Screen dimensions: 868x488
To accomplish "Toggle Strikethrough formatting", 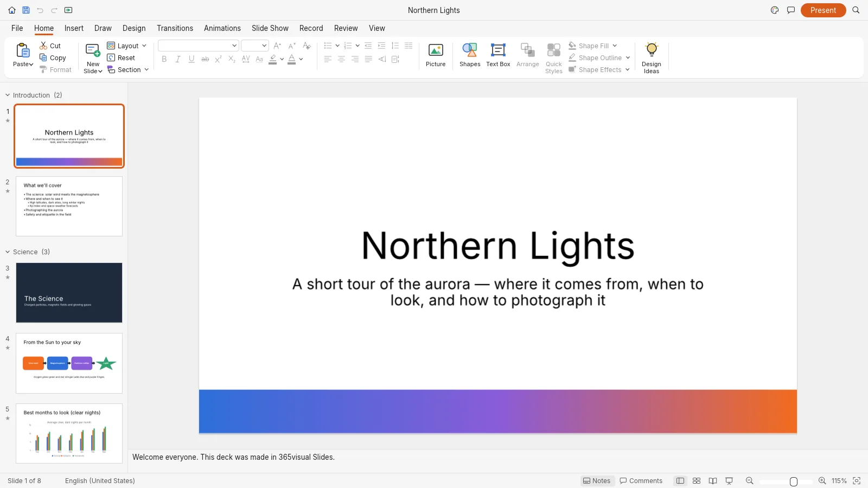I will (x=205, y=59).
